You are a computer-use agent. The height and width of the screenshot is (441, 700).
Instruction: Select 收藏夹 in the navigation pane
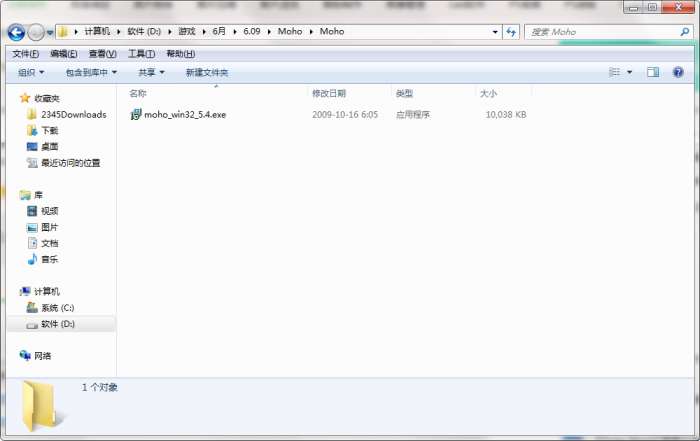click(46, 98)
